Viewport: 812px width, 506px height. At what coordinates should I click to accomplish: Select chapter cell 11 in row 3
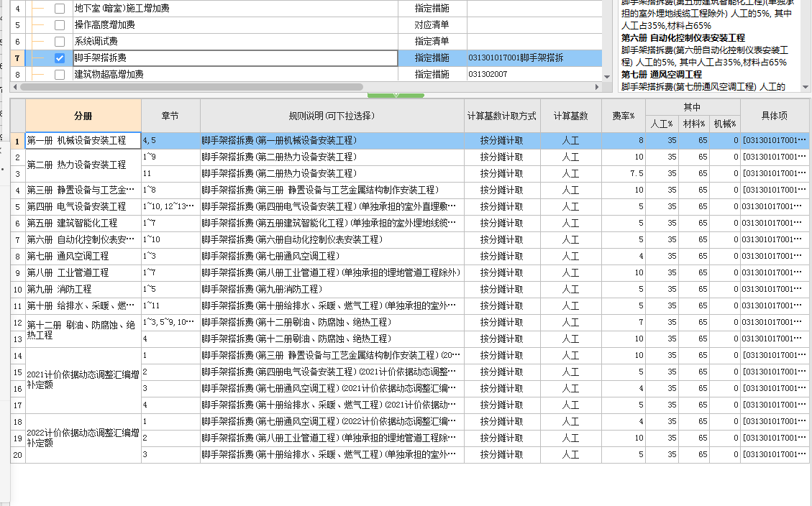[x=170, y=173]
